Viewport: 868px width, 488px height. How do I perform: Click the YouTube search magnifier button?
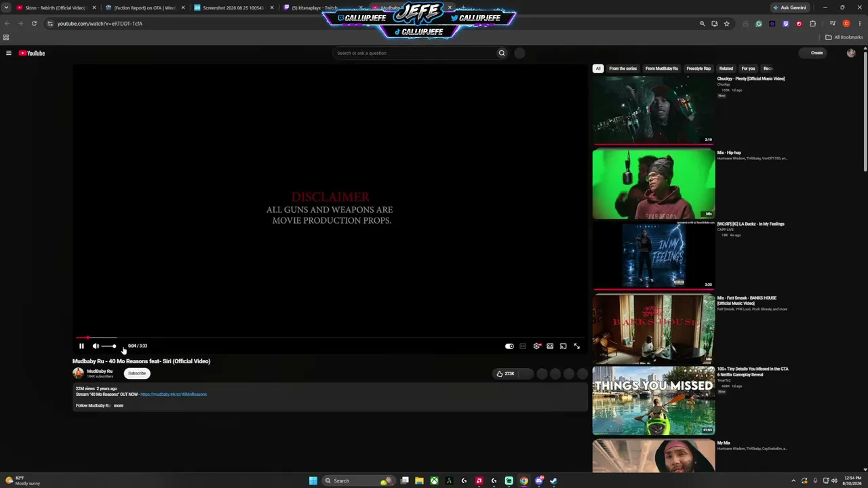[x=502, y=53]
